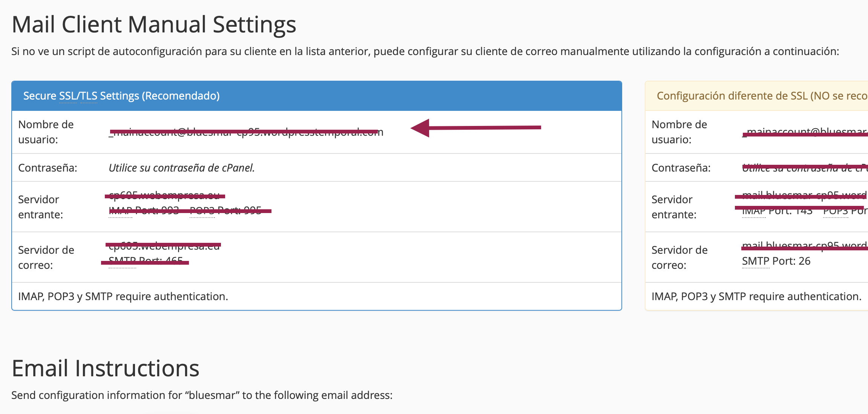
Task: Click the secure panel authentication note
Action: pyautogui.click(x=123, y=296)
